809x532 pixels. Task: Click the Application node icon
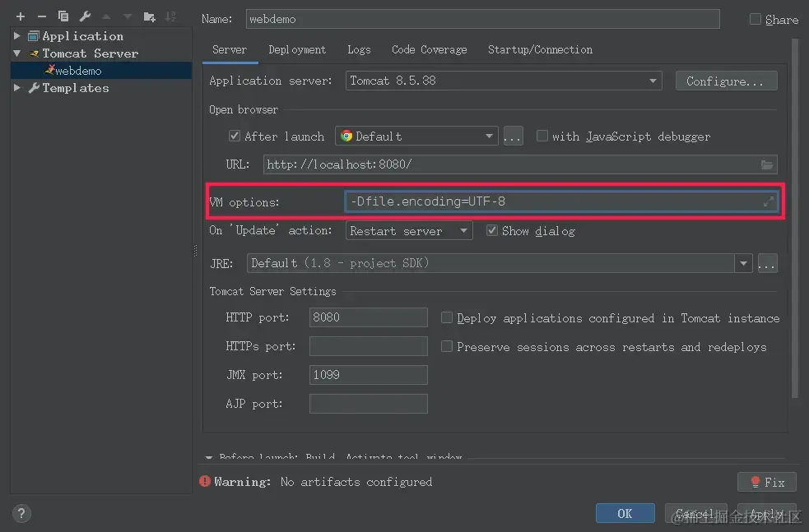[x=34, y=36]
